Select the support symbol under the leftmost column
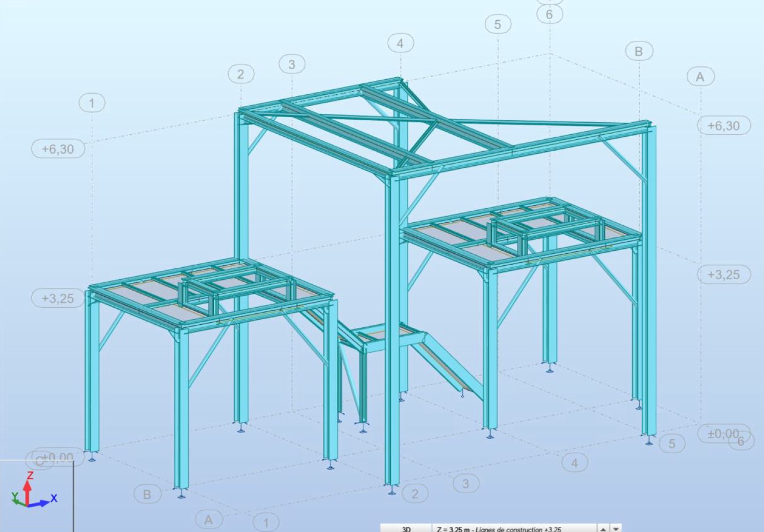Image resolution: width=764 pixels, height=532 pixels. click(92, 457)
